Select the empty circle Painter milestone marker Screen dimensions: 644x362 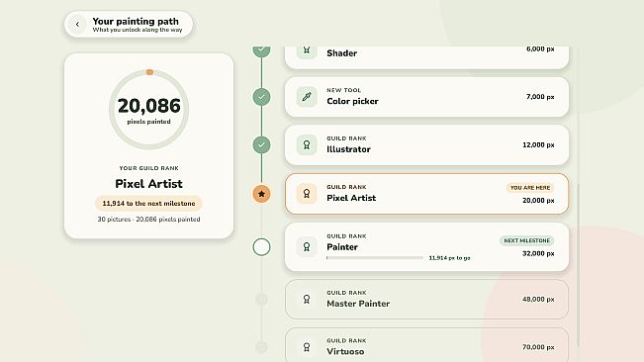point(261,247)
